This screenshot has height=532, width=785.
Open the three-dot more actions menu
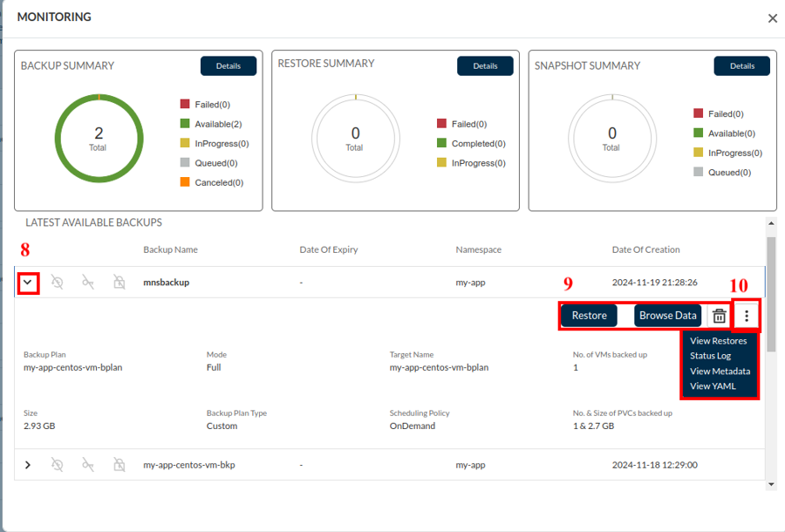click(747, 316)
